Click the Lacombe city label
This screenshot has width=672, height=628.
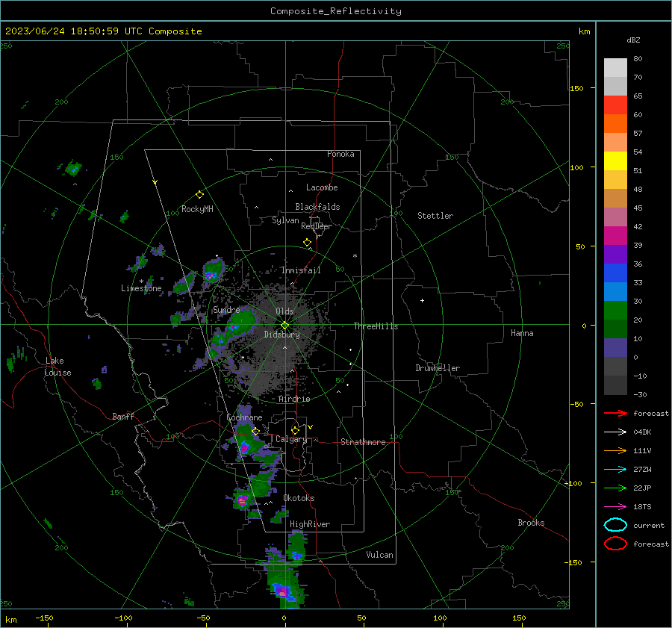(x=322, y=187)
